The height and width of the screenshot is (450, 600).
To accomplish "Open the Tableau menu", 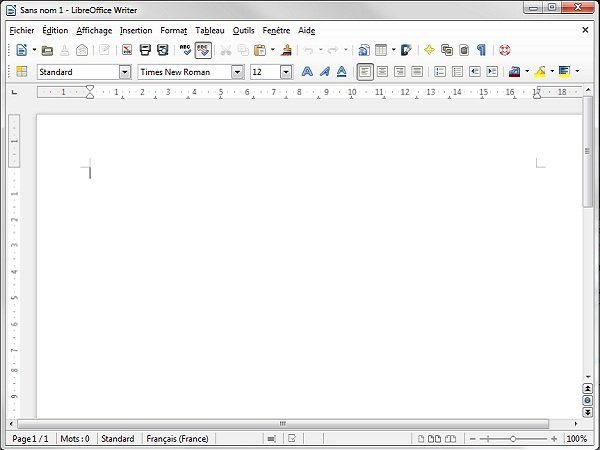I will pos(210,30).
